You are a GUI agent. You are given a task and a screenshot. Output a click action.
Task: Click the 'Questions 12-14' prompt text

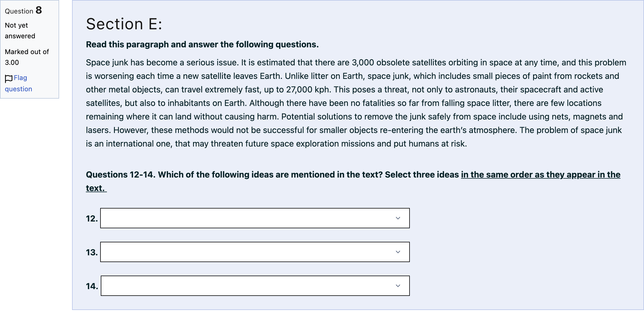point(120,175)
